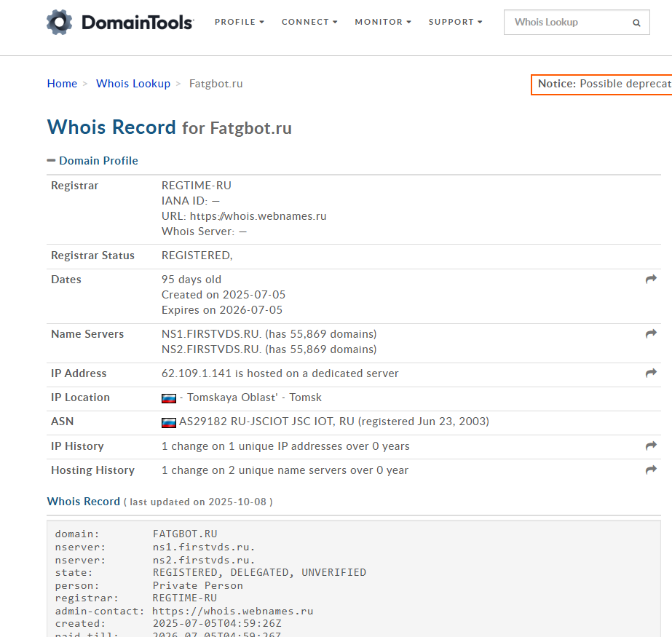Click the magnifier search icon
This screenshot has width=672, height=637.
click(636, 23)
